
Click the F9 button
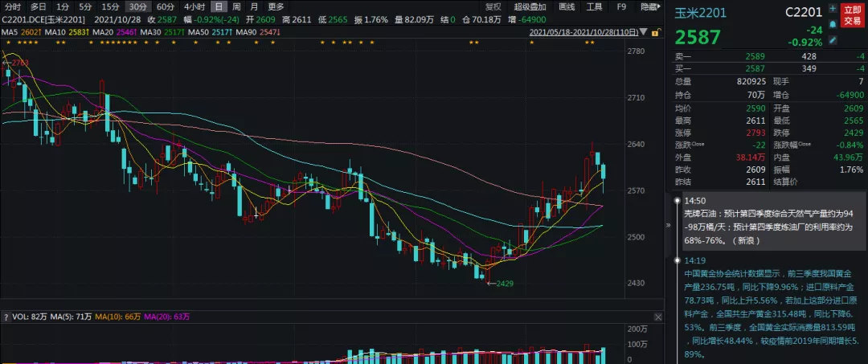tap(621, 7)
